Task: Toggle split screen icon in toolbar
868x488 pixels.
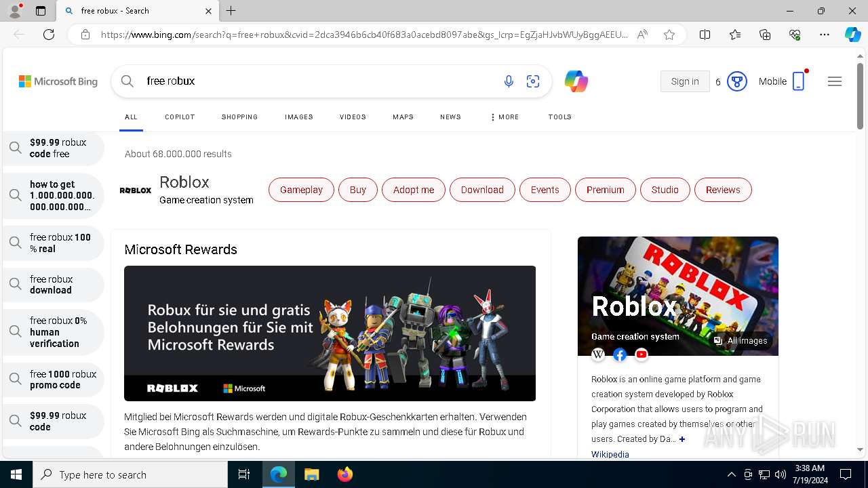Action: coord(705,35)
